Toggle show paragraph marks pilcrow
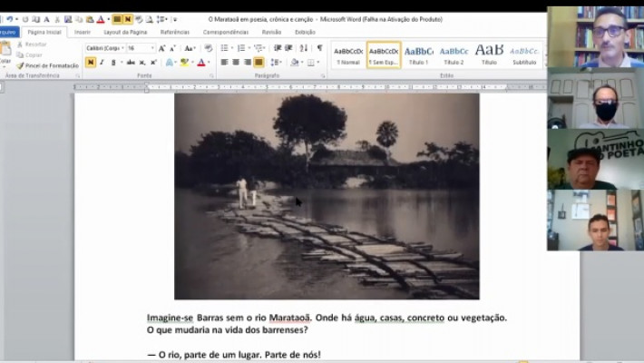Image resolution: width=644 pixels, height=363 pixels. point(319,48)
